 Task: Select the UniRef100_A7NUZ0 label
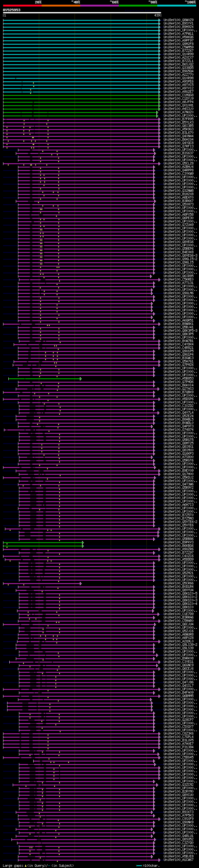pos(179,112)
